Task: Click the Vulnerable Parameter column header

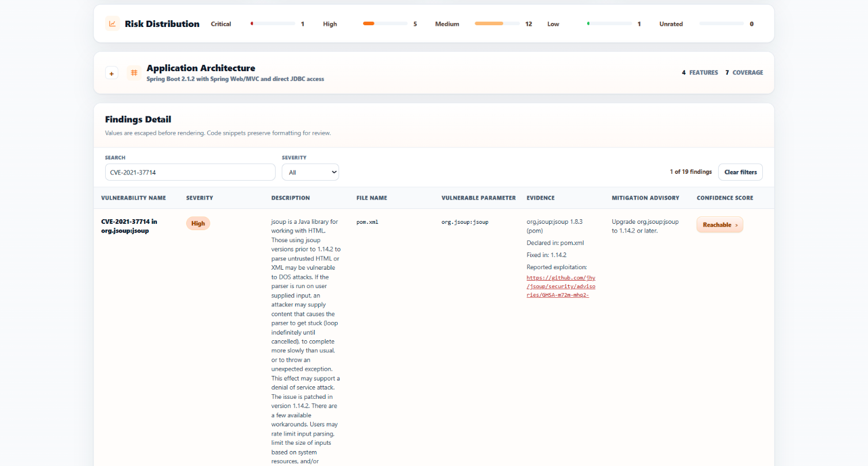Action: (479, 198)
